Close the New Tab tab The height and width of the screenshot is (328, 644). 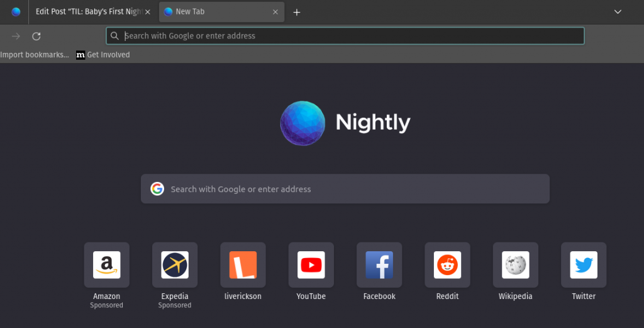275,12
